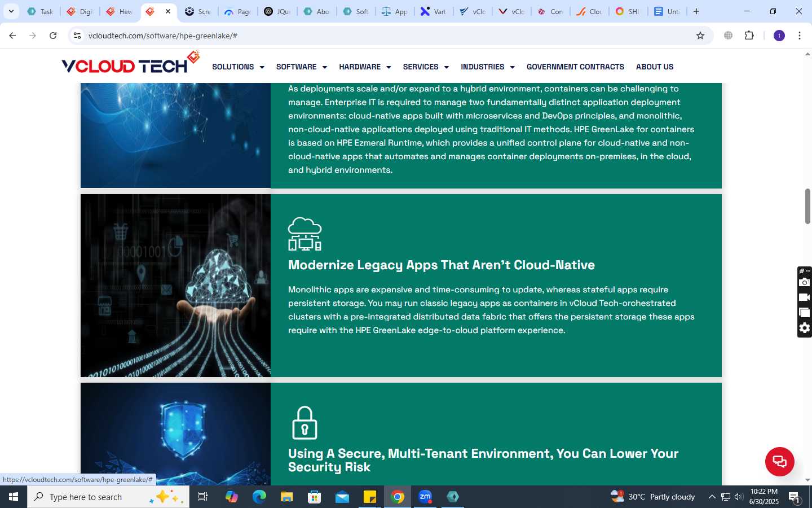Screen dimensions: 812x508
Task: Open a new browser tab
Action: point(696,11)
